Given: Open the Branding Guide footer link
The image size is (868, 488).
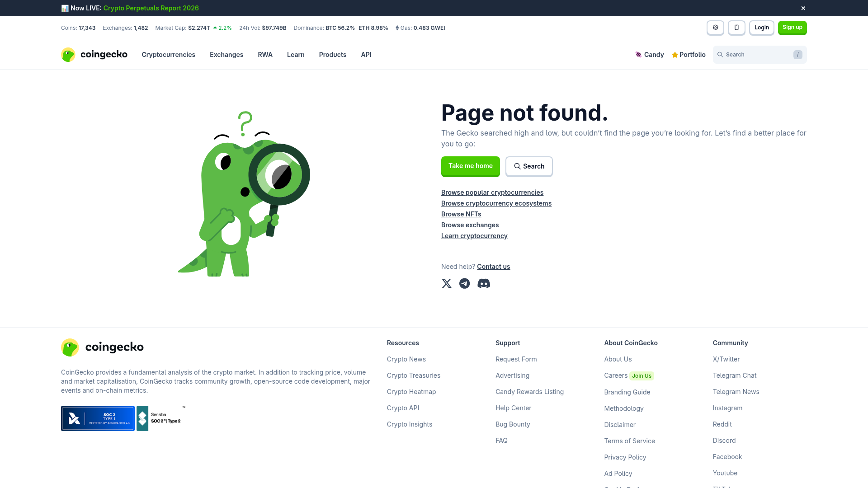Looking at the screenshot, I should [x=627, y=392].
